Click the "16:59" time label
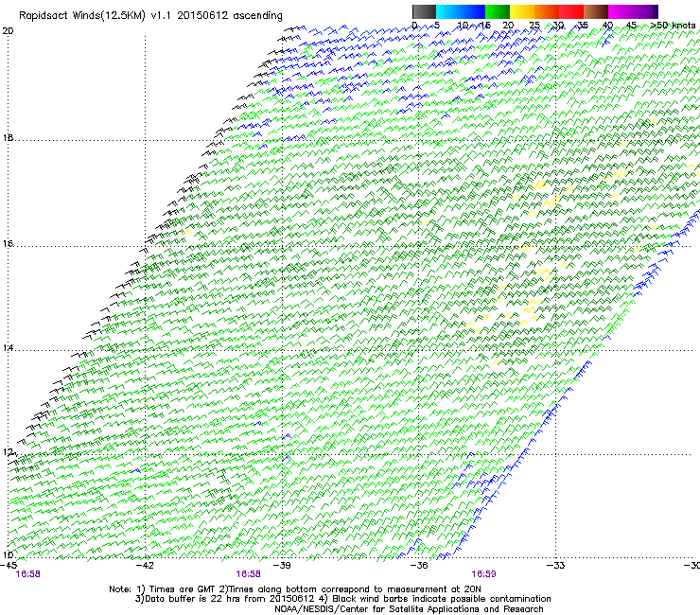This screenshot has height=615, width=700. [x=484, y=574]
